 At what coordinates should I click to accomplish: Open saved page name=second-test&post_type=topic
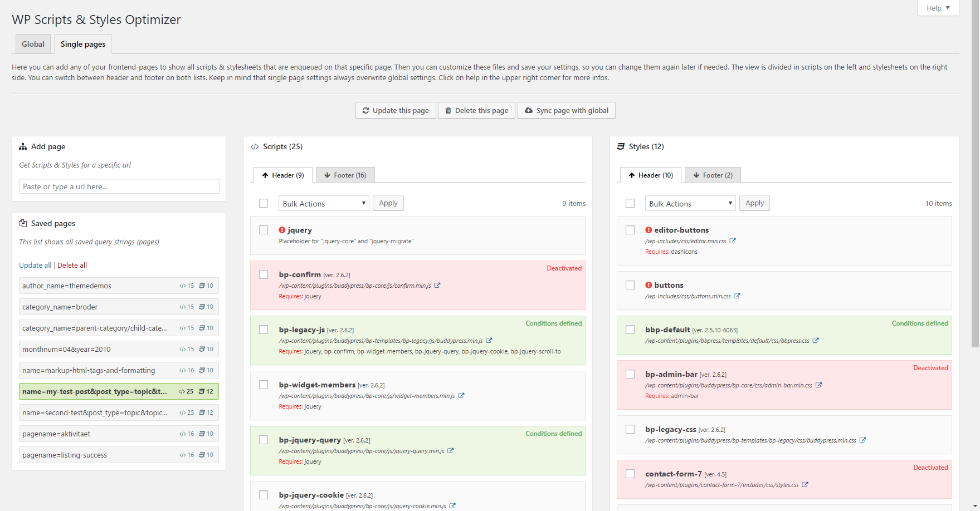click(x=119, y=412)
